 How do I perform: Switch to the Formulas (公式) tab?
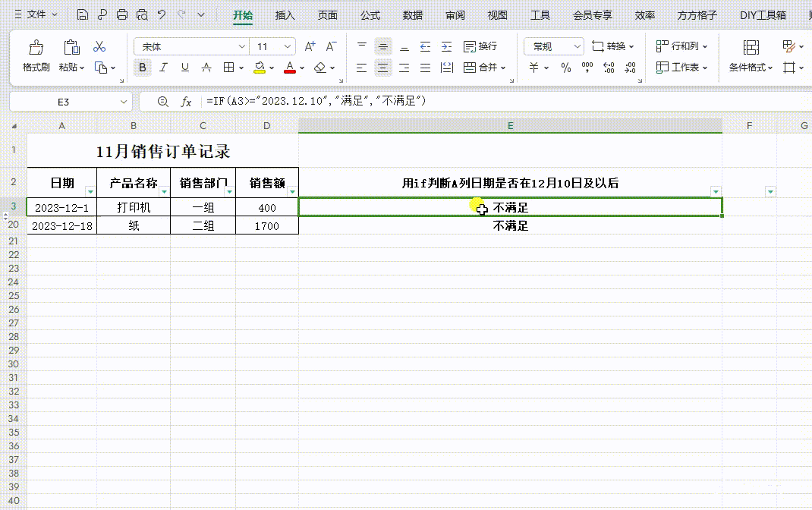coord(370,15)
